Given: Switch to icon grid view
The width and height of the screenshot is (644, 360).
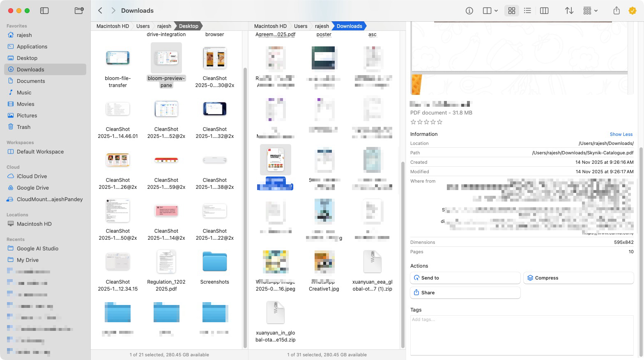Looking at the screenshot, I should tap(511, 11).
